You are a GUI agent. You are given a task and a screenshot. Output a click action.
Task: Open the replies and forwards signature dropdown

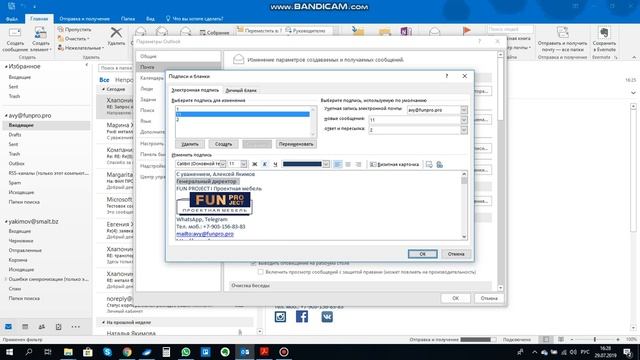point(464,129)
